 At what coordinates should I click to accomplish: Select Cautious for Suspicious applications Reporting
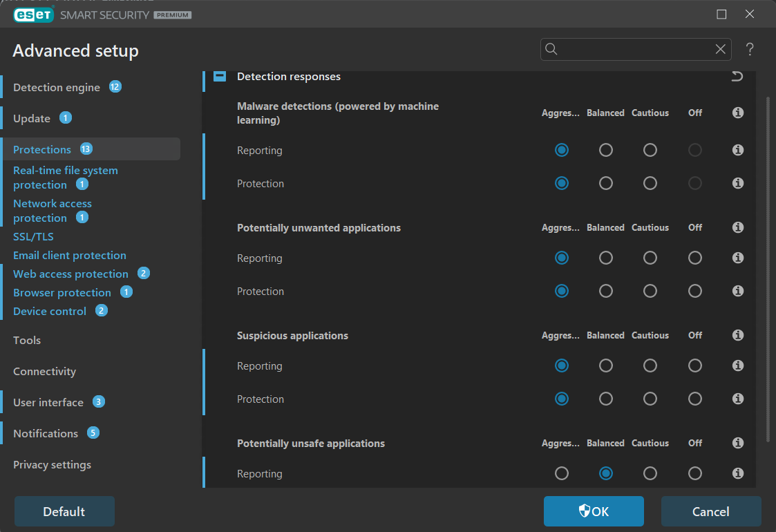tap(650, 365)
